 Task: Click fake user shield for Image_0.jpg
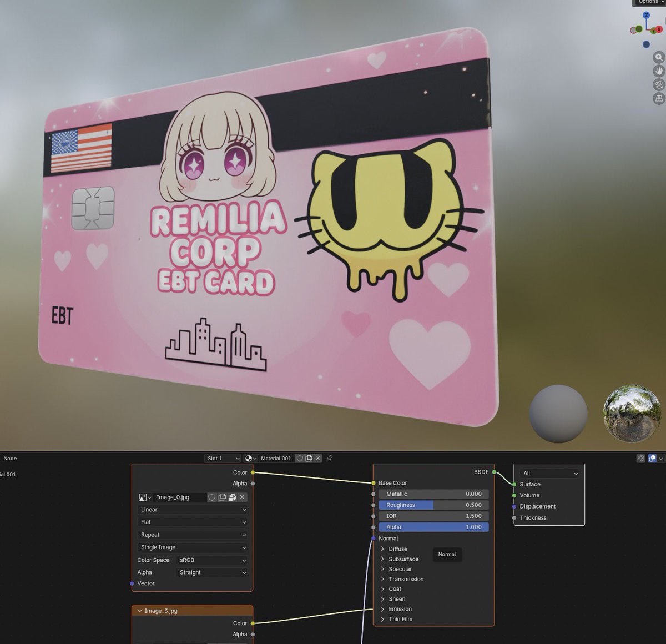[x=211, y=497]
